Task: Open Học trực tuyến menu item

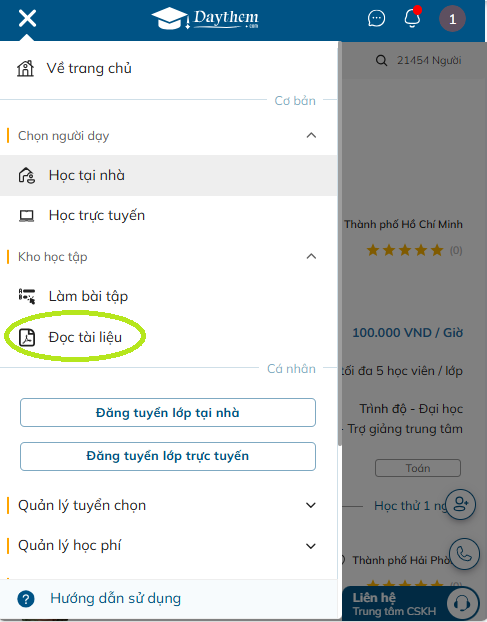Action: coord(169,215)
